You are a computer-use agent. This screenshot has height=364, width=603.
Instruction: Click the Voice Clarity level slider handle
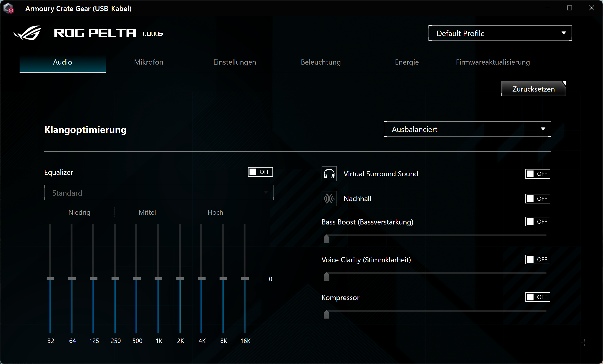tap(326, 277)
